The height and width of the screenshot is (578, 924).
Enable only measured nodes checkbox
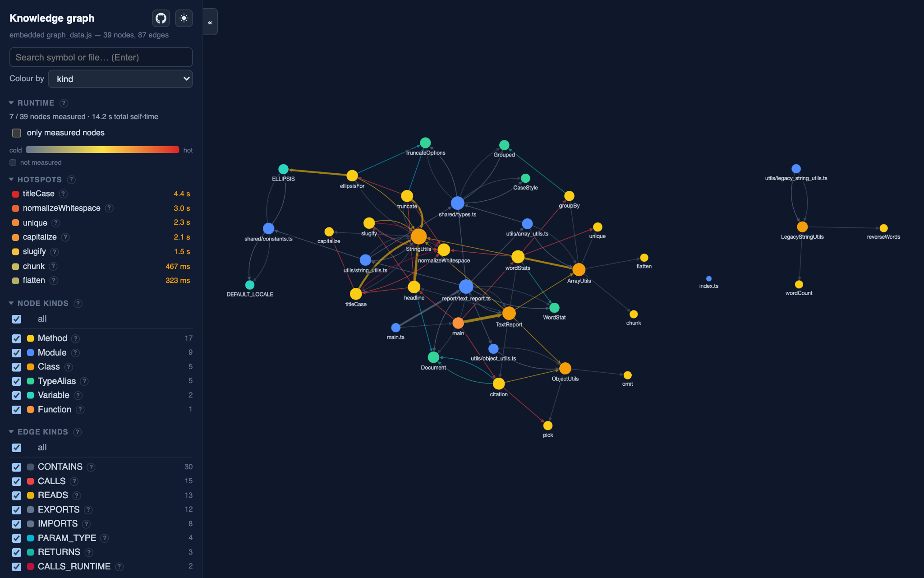17,133
